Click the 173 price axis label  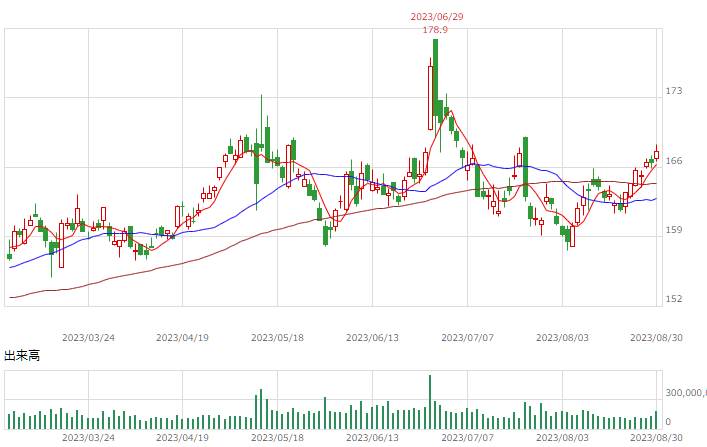(674, 91)
